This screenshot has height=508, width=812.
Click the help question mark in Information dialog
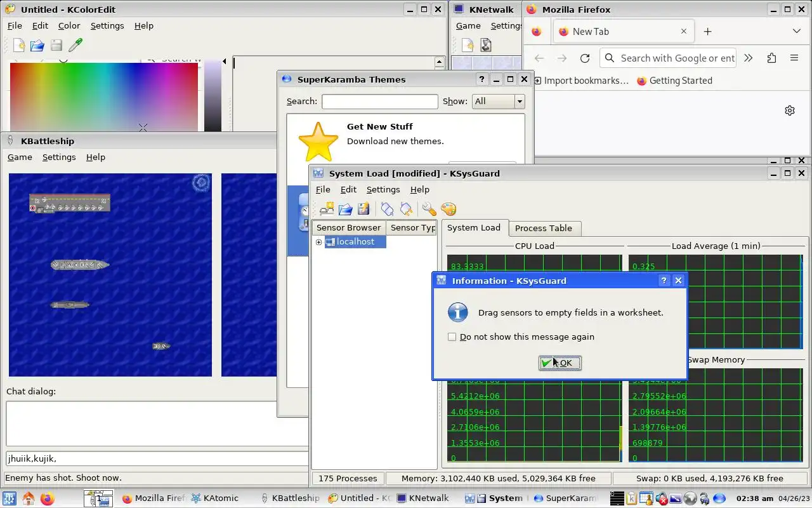[664, 281]
